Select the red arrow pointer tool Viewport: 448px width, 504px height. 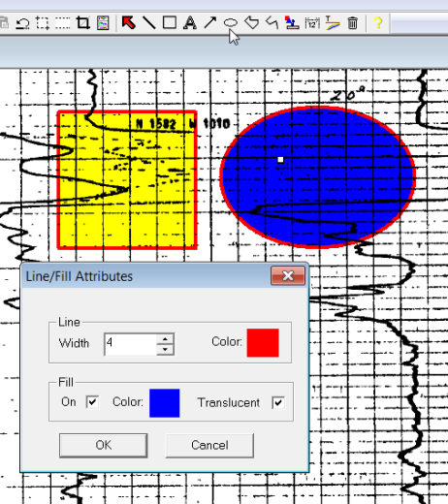click(x=128, y=22)
